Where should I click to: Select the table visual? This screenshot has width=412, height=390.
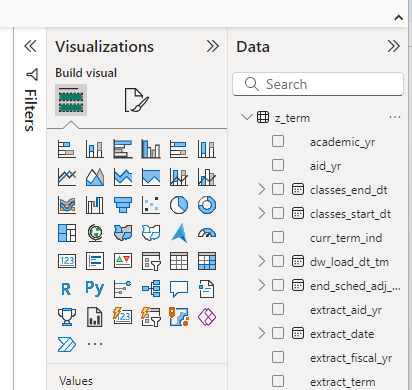(179, 261)
